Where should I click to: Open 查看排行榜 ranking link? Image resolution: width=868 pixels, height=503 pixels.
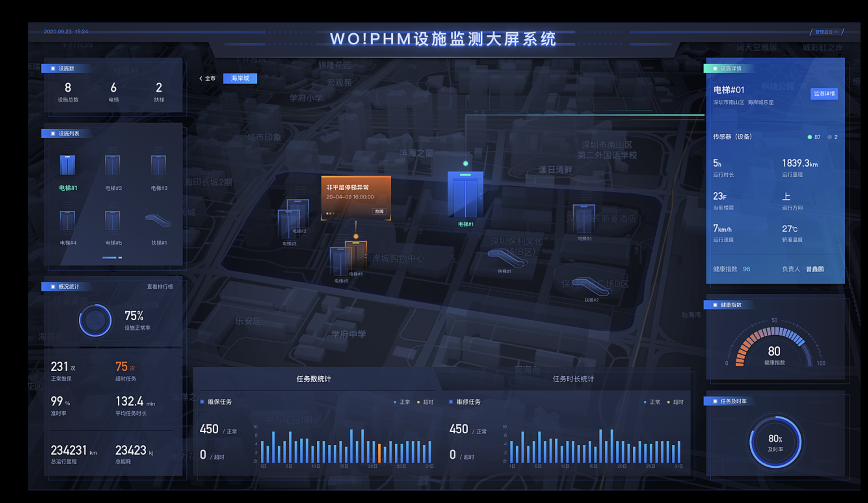[x=160, y=287]
